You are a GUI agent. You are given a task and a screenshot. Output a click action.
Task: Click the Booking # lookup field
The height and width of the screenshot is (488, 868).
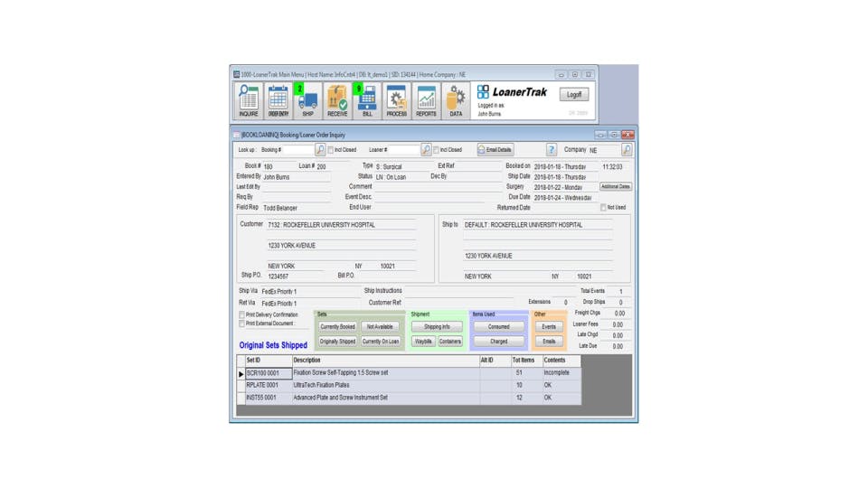(297, 150)
